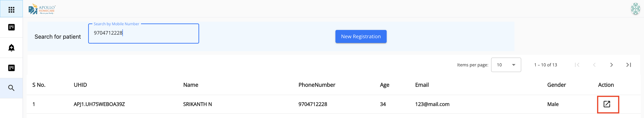The image size is (644, 118).
Task: Go to the previous page of results
Action: pyautogui.click(x=594, y=65)
